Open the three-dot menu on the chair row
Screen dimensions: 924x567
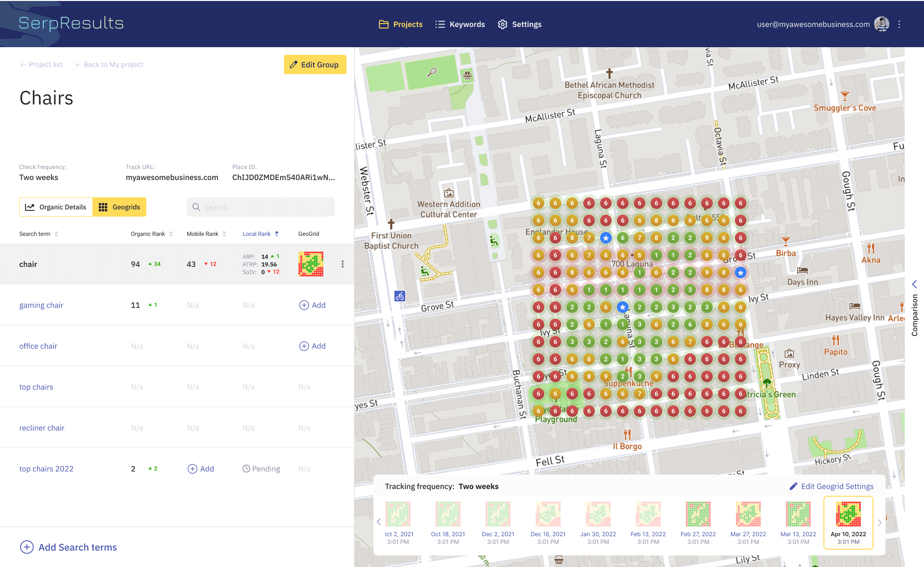(x=343, y=264)
